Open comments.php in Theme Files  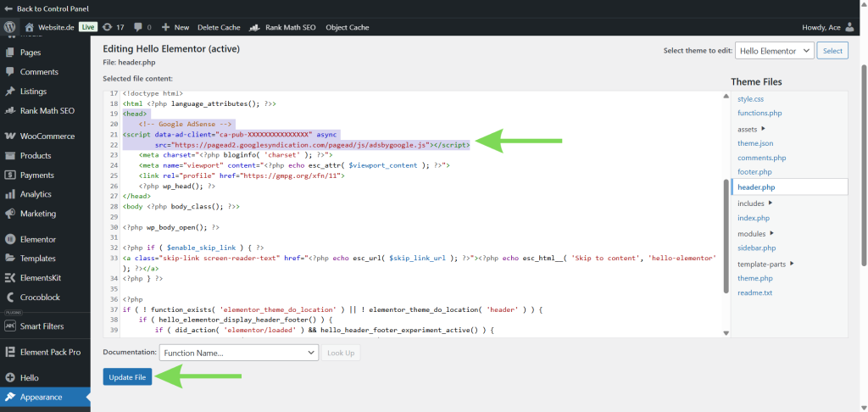tap(762, 158)
